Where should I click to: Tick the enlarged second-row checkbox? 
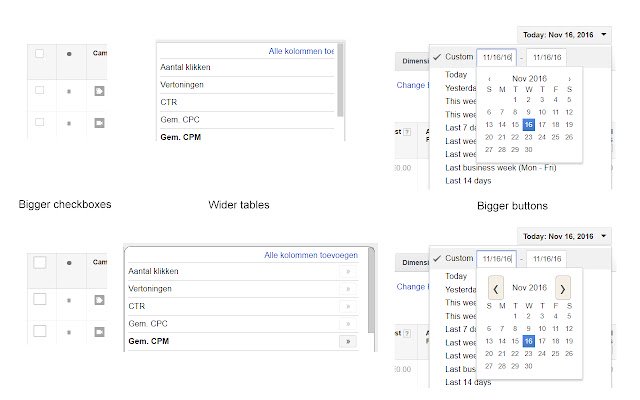[40, 331]
